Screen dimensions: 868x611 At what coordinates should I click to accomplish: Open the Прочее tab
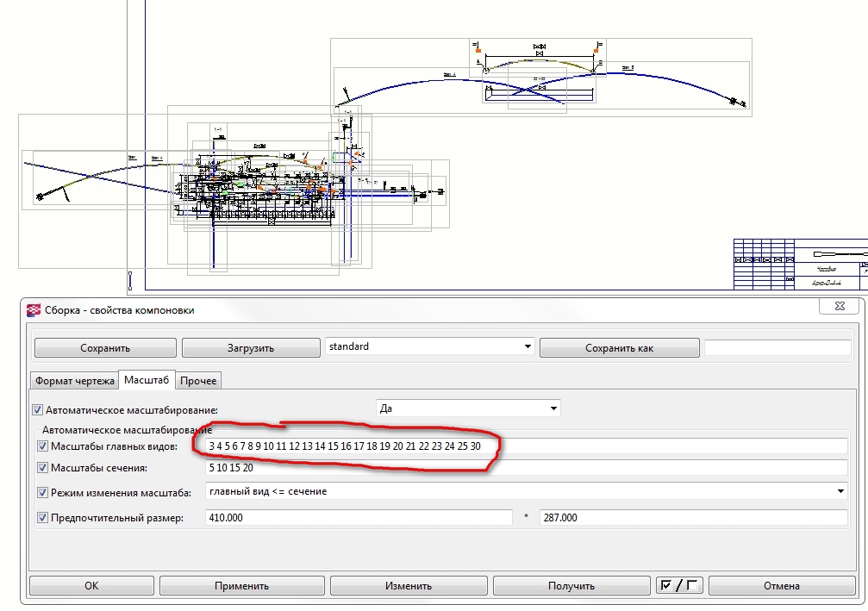coord(198,381)
